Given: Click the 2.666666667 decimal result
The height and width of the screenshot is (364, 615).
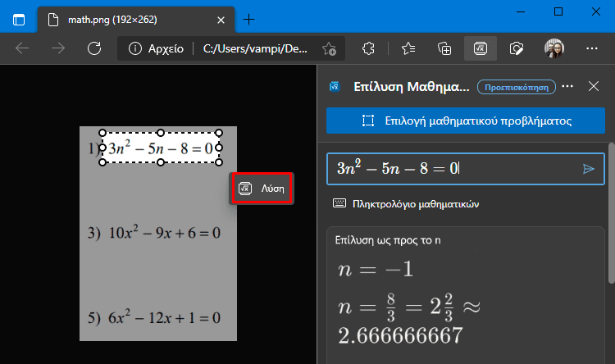Looking at the screenshot, I should [400, 336].
